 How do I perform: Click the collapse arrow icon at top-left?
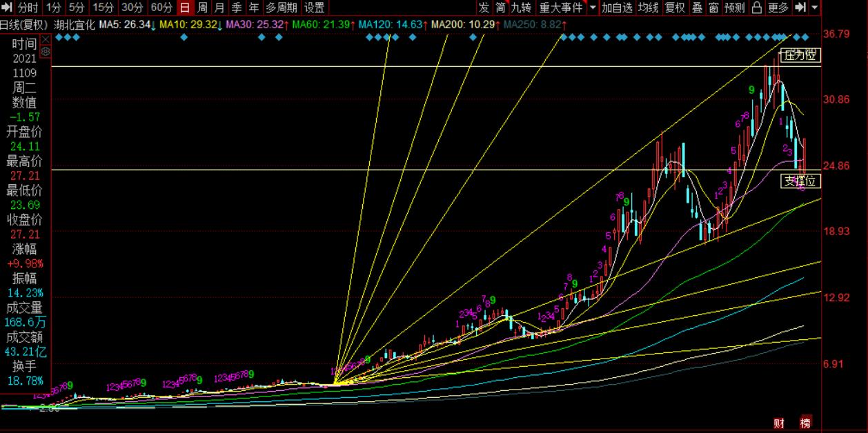point(8,8)
